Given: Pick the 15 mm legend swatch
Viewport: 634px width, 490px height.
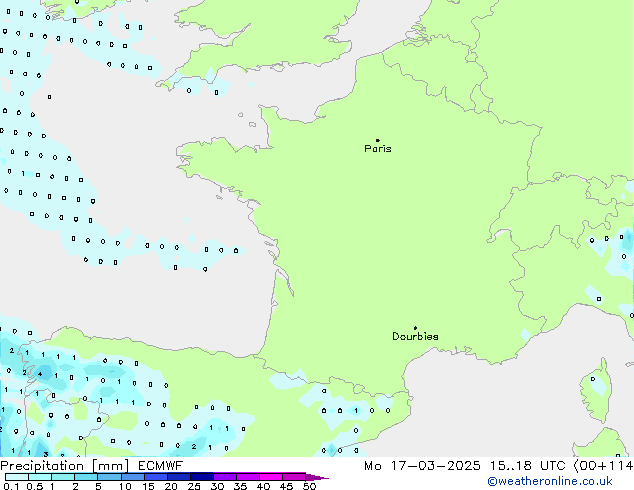Looking at the screenshot, I should coord(155,477).
